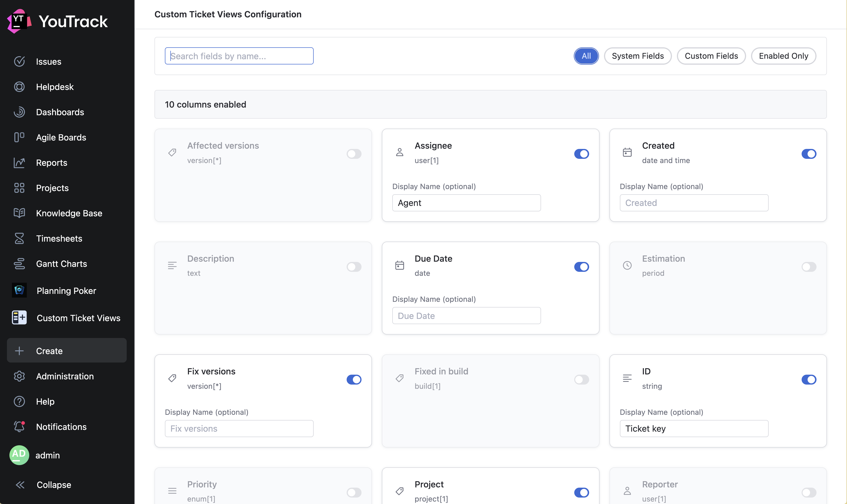847x504 pixels.
Task: Enable the Affected versions column
Action: pyautogui.click(x=354, y=154)
